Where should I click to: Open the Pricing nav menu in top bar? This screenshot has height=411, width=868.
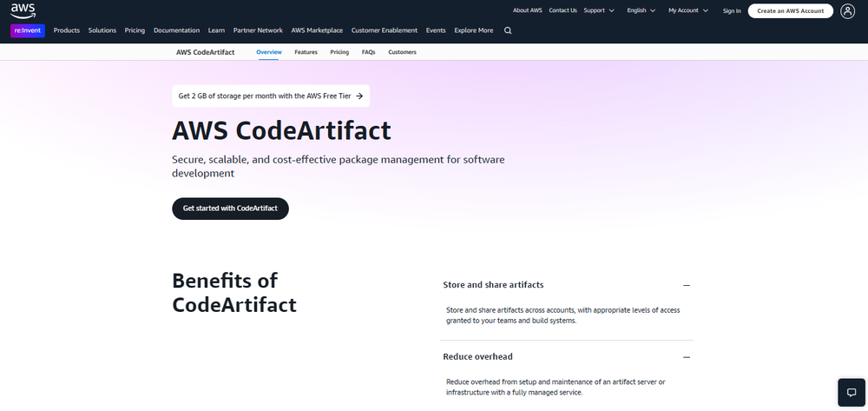[x=135, y=30]
